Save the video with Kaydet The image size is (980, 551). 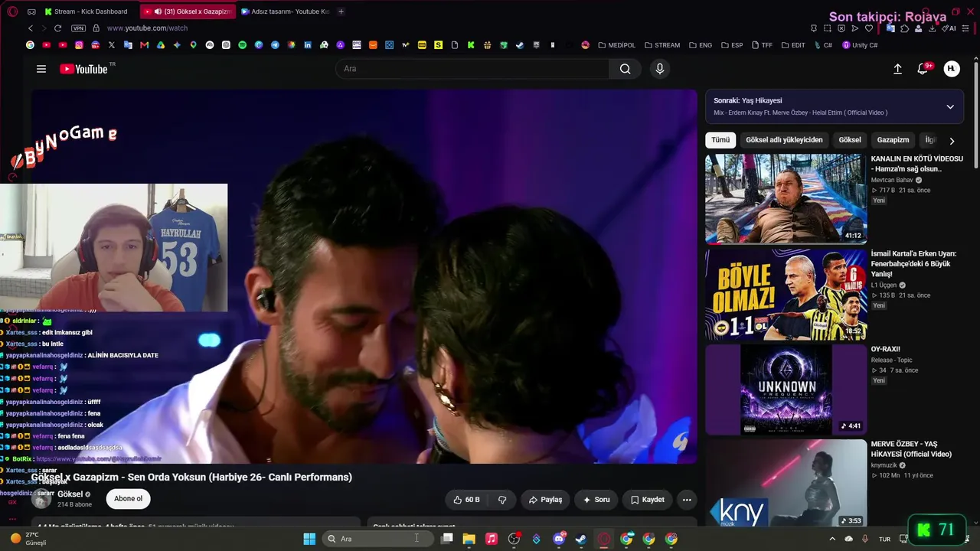(x=648, y=500)
